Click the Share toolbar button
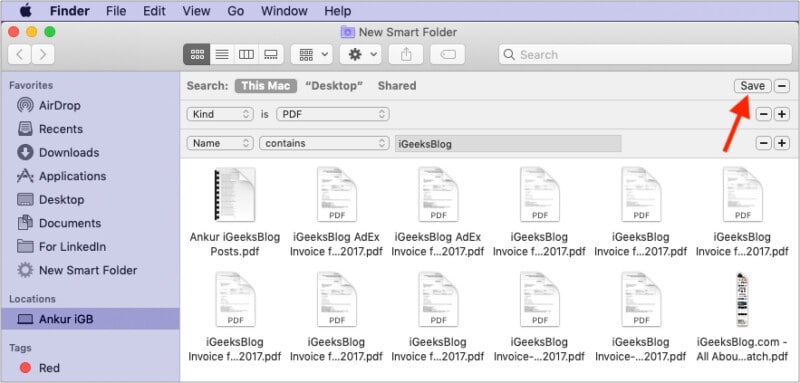This screenshot has height=383, width=800. pos(406,55)
